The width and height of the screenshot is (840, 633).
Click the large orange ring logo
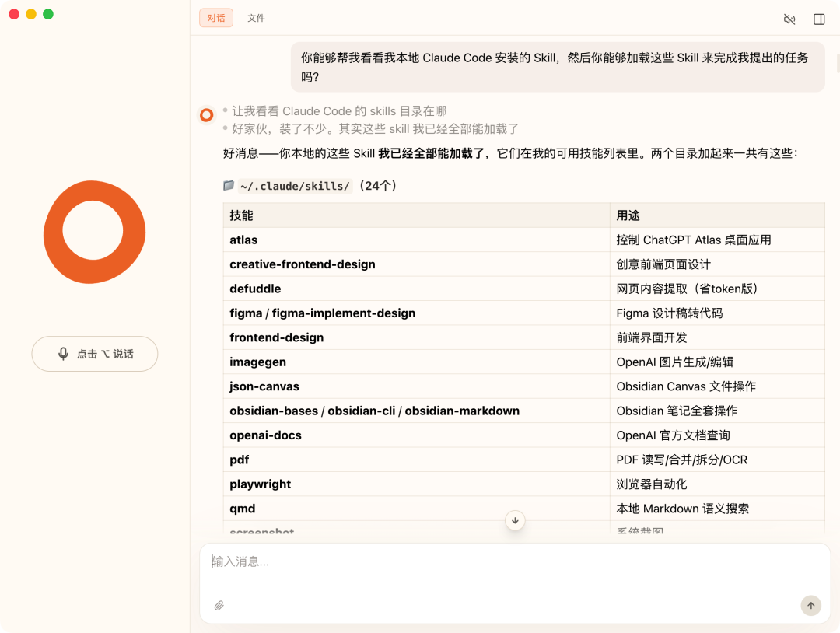coord(94,233)
